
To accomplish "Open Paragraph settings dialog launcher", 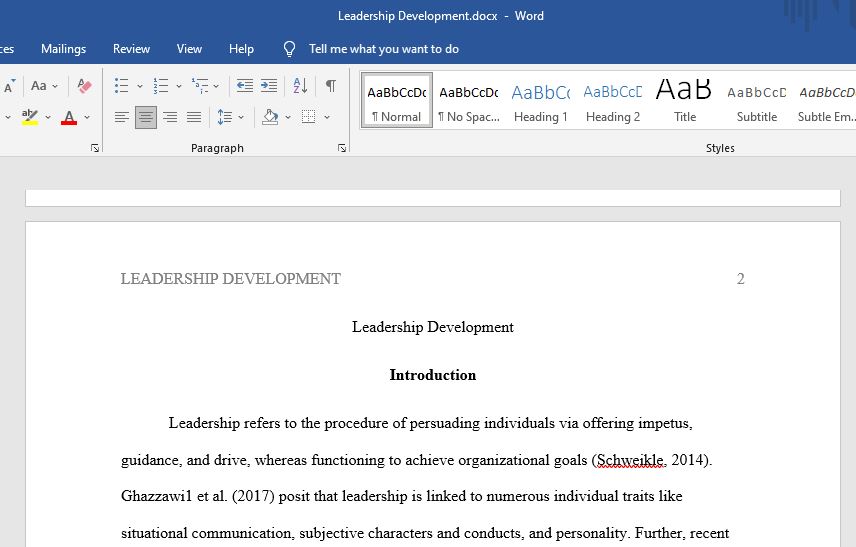I will point(342,148).
